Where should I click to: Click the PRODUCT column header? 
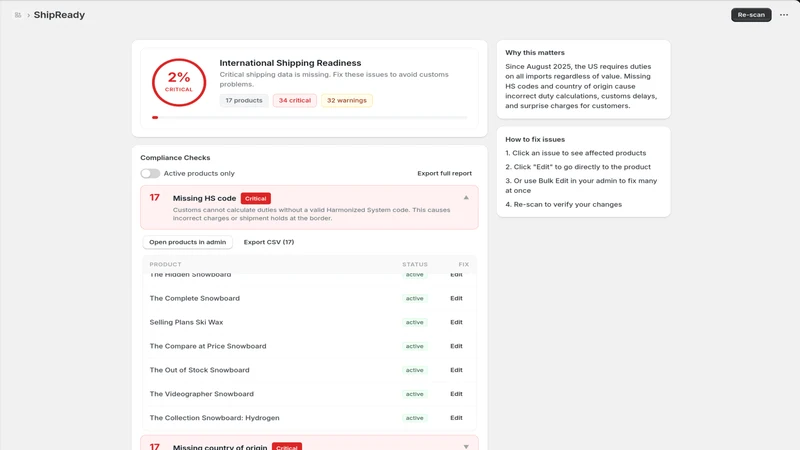click(x=165, y=264)
